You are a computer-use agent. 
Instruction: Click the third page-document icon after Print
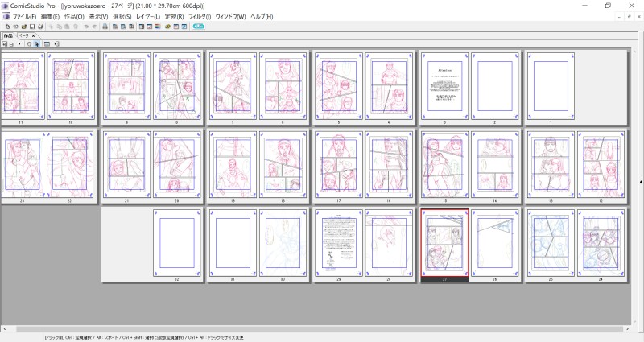[x=131, y=27]
